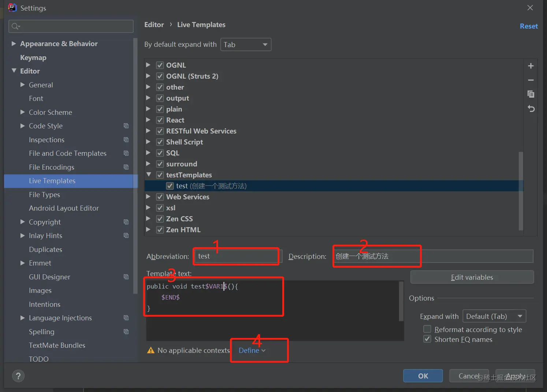Toggle the React template group checkbox
This screenshot has height=392, width=547.
click(x=160, y=120)
